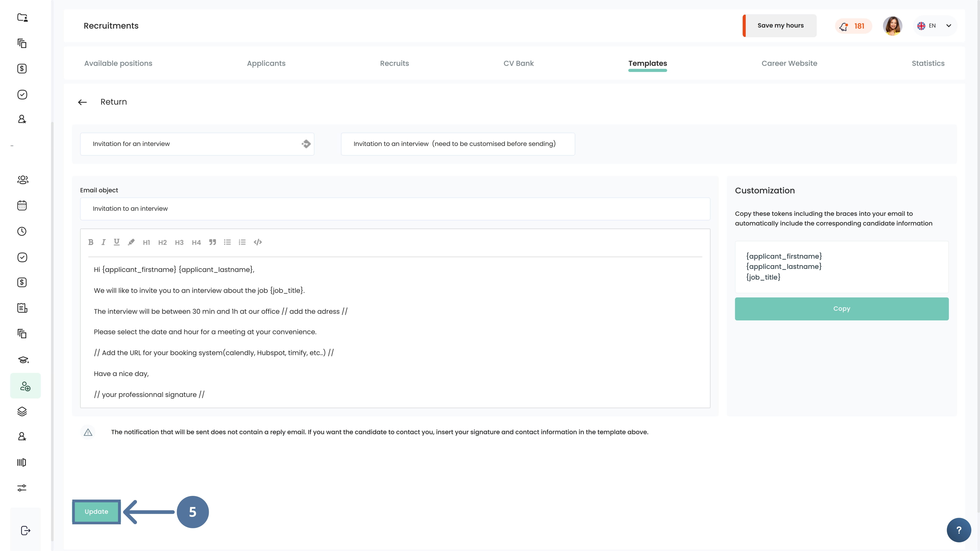
Task: Apply H1 heading style
Action: click(x=147, y=243)
